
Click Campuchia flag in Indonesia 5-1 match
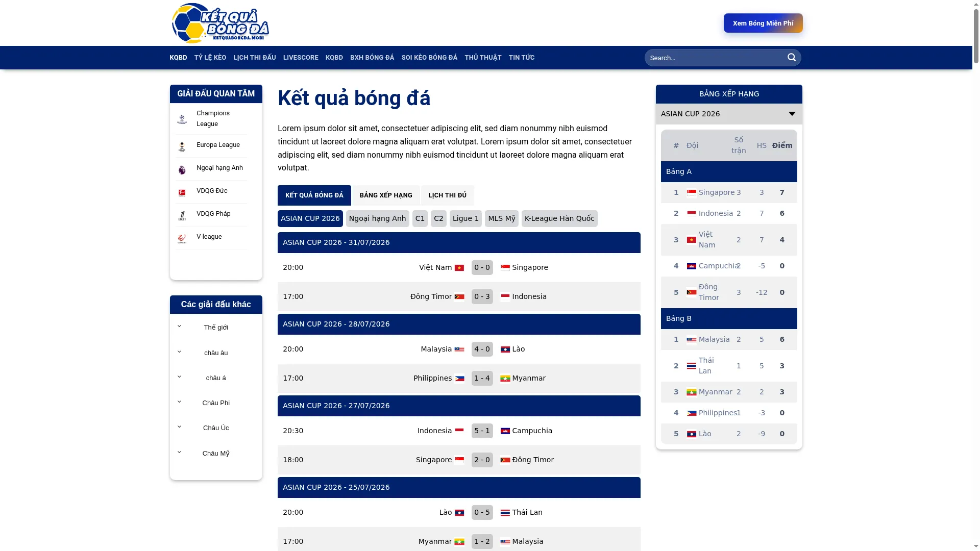(x=505, y=431)
